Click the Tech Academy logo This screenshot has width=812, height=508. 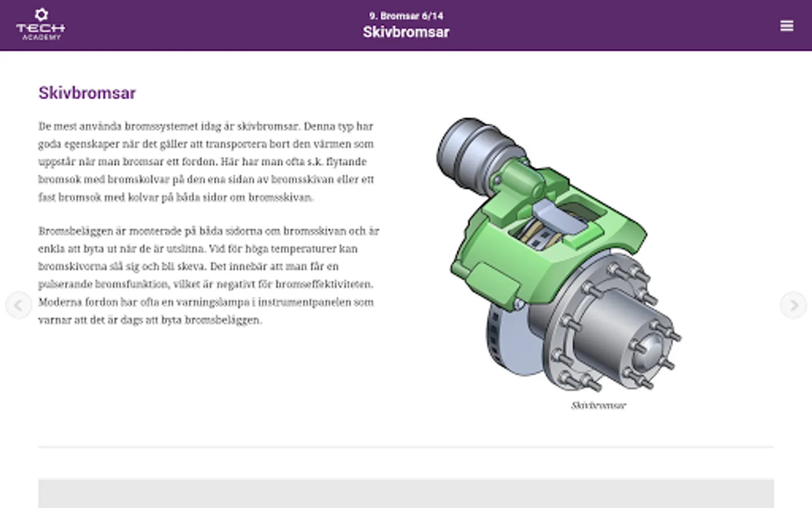tap(41, 24)
